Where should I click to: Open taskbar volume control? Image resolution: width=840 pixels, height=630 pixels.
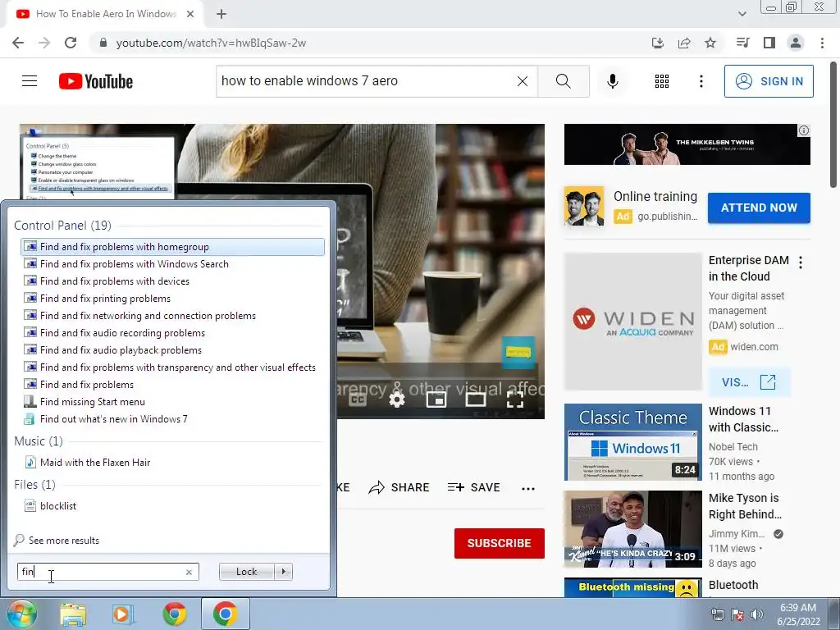(757, 614)
